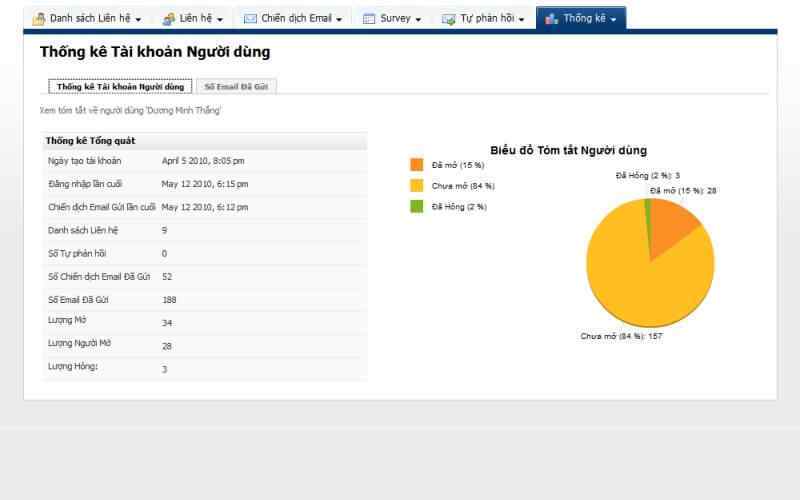Click the Survey menu icon

coord(369,19)
